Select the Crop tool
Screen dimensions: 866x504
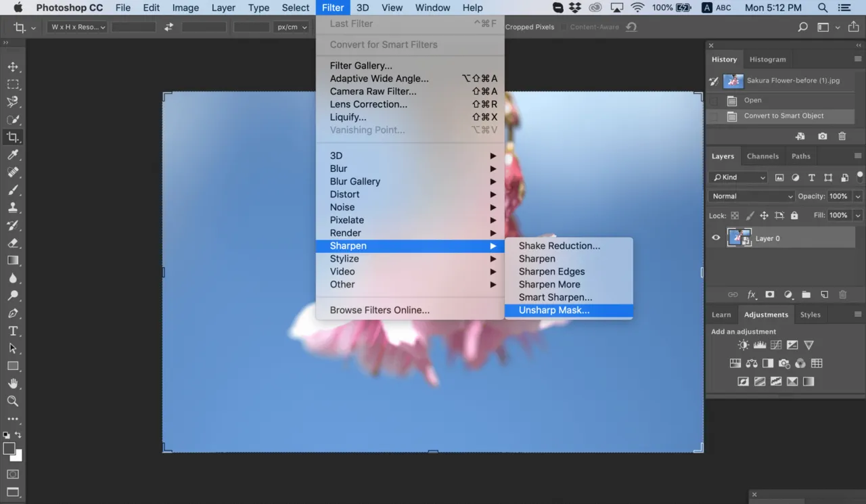tap(14, 137)
